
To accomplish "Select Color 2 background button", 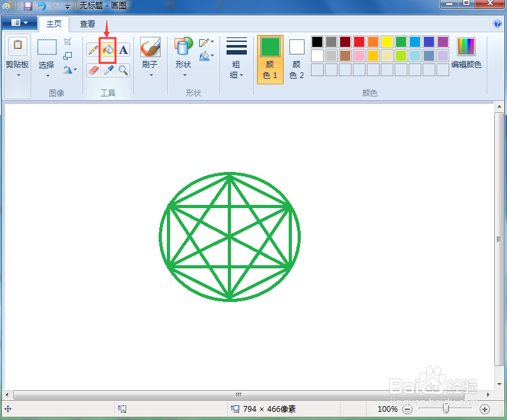I will pyautogui.click(x=296, y=60).
